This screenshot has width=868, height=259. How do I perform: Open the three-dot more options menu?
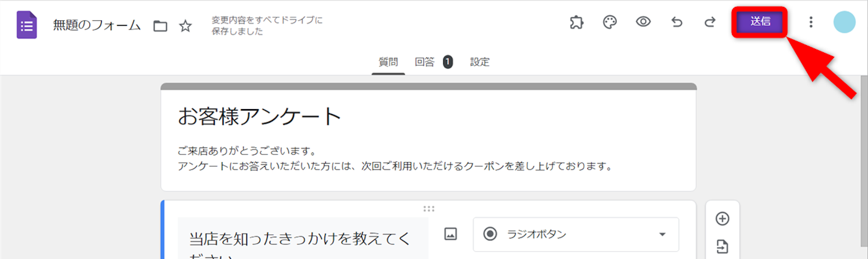(811, 22)
